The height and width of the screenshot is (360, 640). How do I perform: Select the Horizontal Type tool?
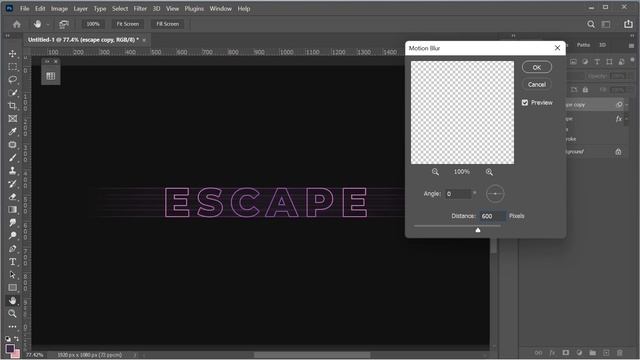coord(12,262)
